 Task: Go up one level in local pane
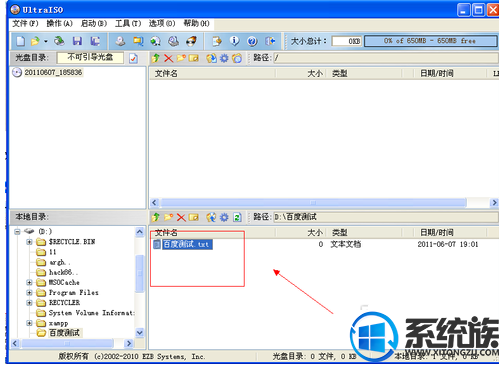coord(156,218)
